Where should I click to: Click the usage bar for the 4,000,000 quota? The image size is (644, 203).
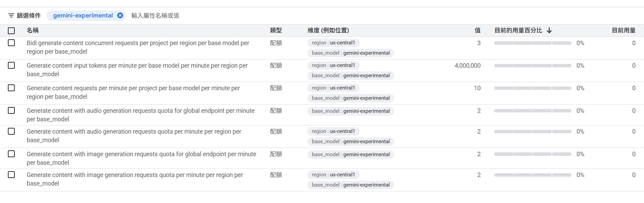pos(532,66)
